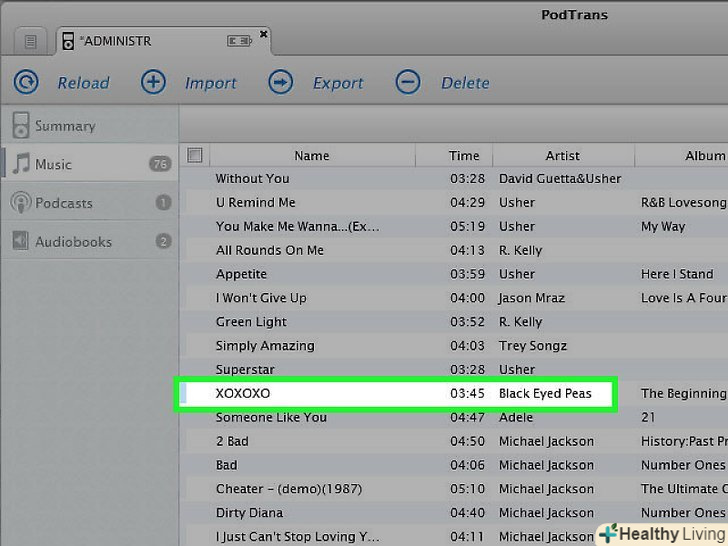
Task: Select I Just Can't Stop Loving Y... row
Action: click(x=454, y=536)
